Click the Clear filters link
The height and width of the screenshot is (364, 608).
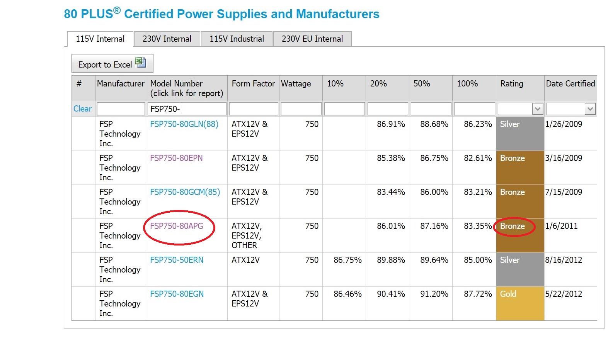82,109
